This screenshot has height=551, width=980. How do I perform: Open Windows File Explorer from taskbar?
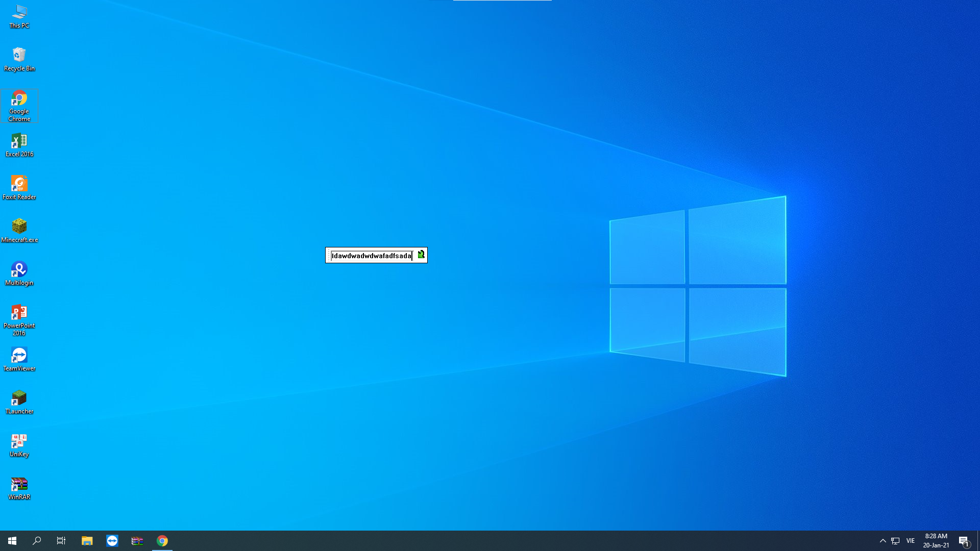[x=87, y=540]
